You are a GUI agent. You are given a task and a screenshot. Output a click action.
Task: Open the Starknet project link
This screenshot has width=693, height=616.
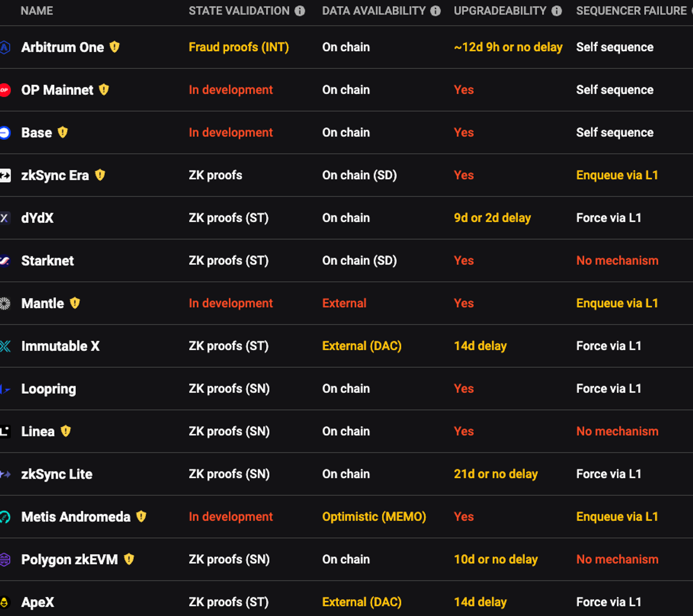pyautogui.click(x=47, y=261)
